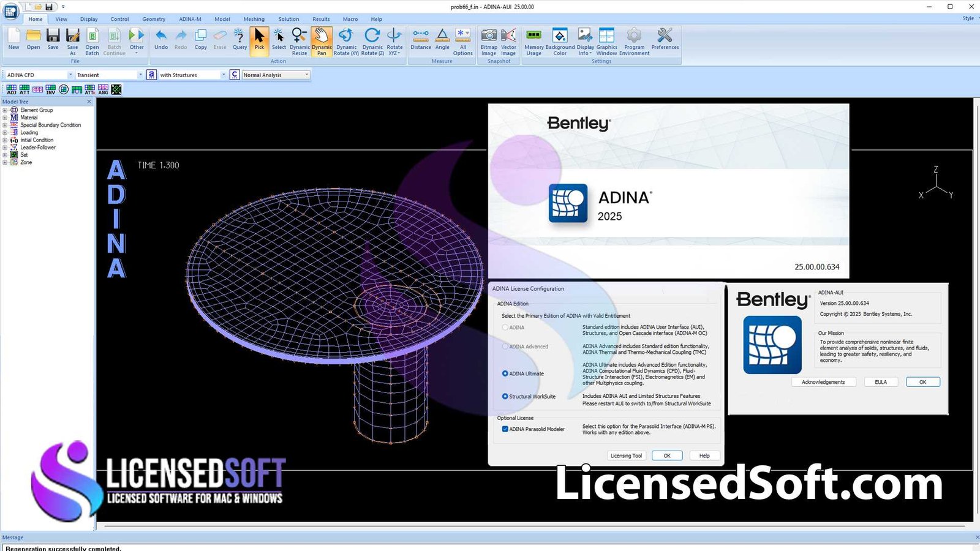Click the ADINA application menu orb
This screenshot has height=551, width=980.
click(x=11, y=10)
